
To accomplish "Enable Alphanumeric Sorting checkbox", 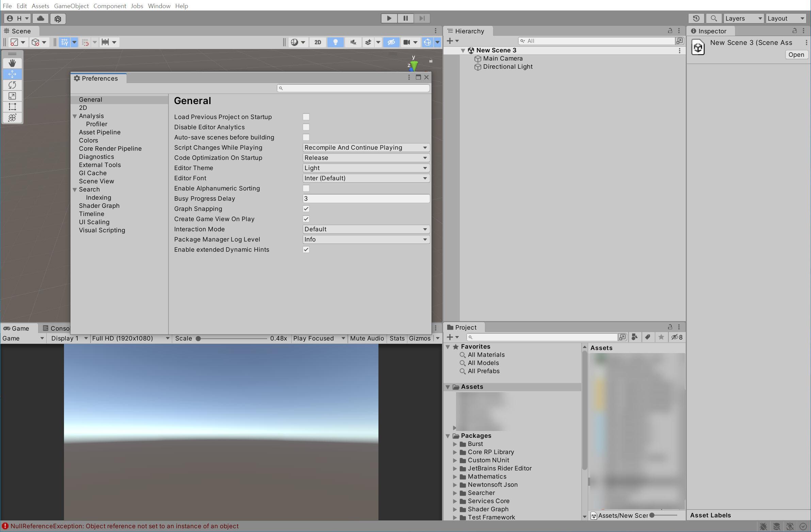I will tap(306, 188).
